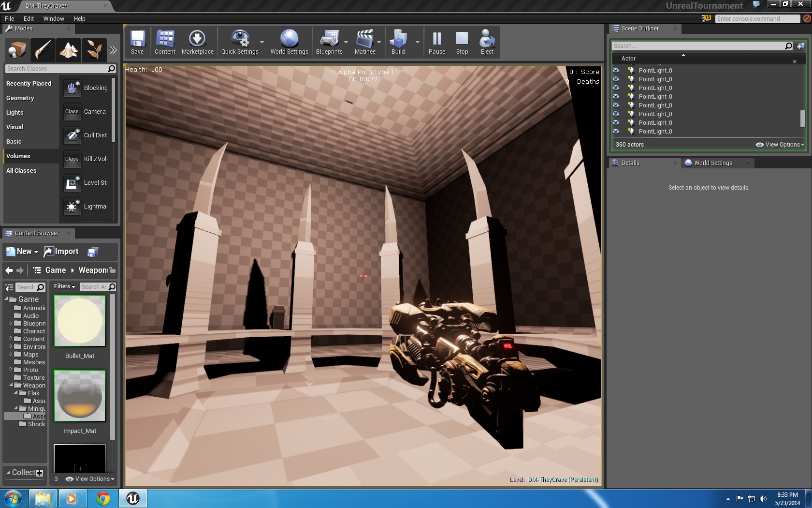
Task: Open the Help menu
Action: [x=80, y=19]
